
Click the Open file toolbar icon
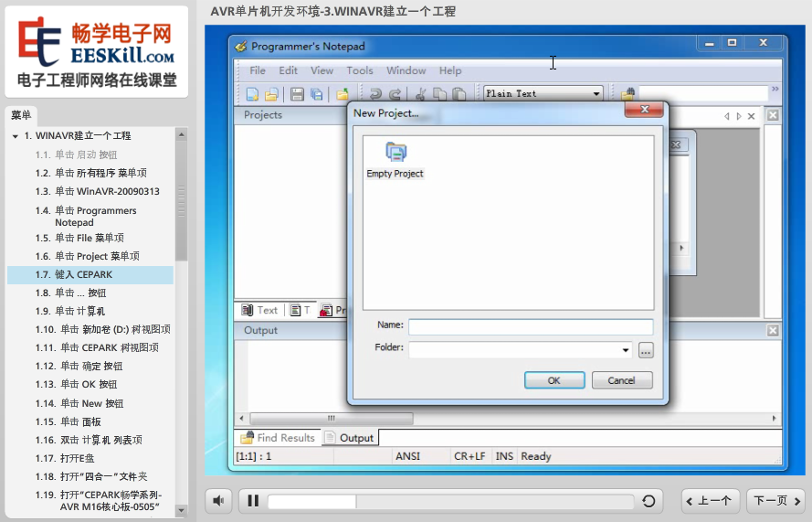[x=271, y=94]
